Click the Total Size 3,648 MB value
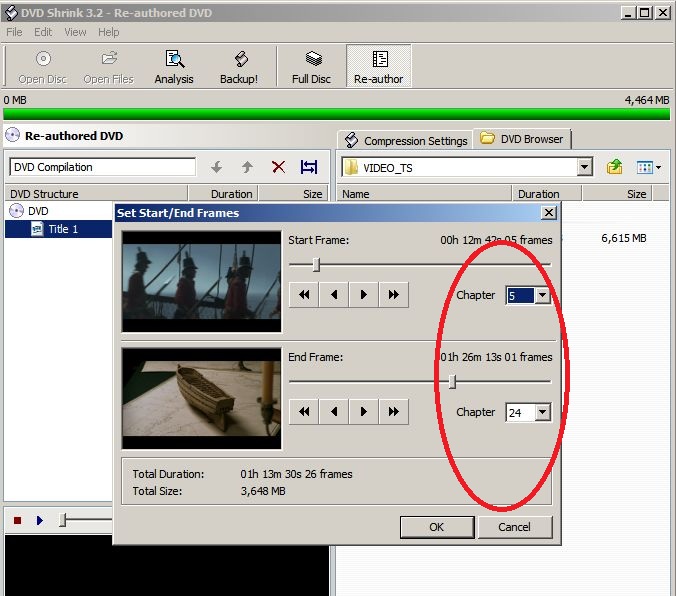Screen dimensions: 676x596 263,491
